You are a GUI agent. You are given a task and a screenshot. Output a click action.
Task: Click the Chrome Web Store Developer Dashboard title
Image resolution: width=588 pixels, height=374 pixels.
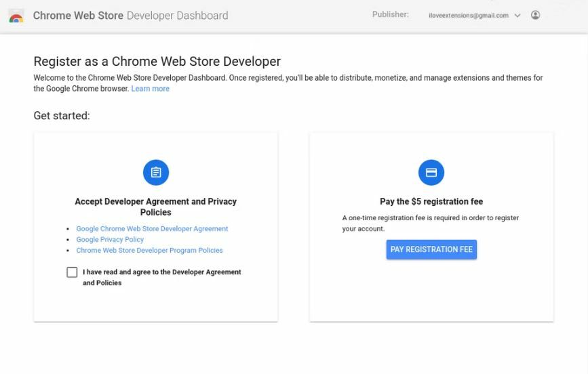pos(130,16)
